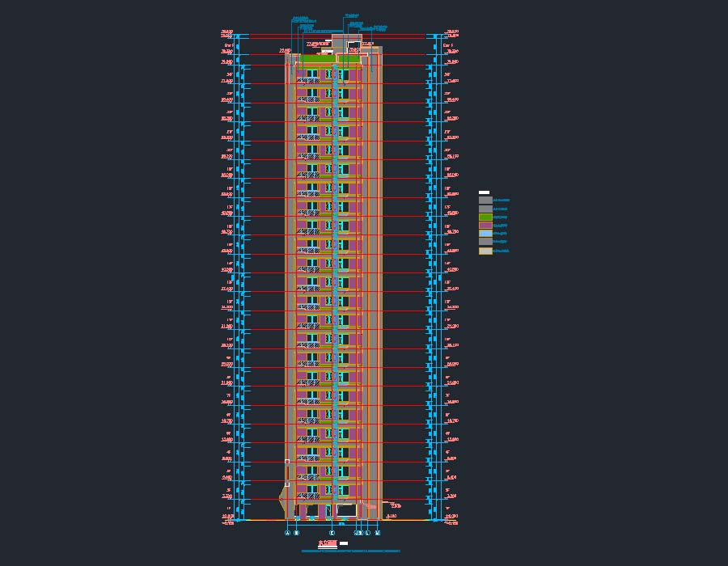Select the magenta swatch in the legend

485,226
